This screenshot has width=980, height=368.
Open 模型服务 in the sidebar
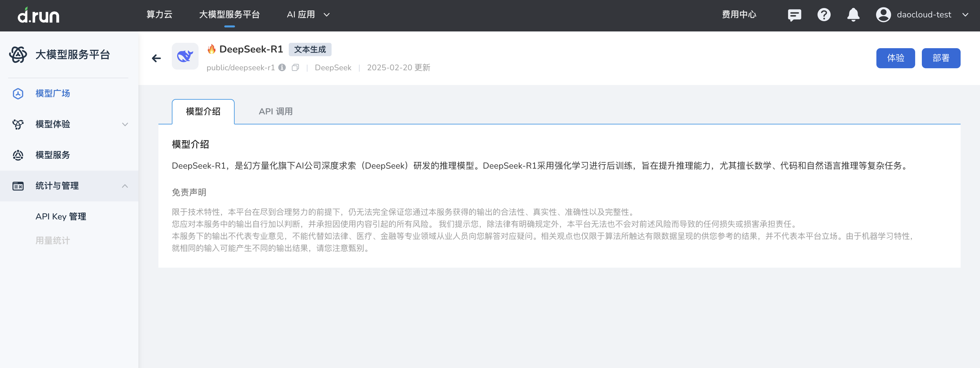[53, 155]
